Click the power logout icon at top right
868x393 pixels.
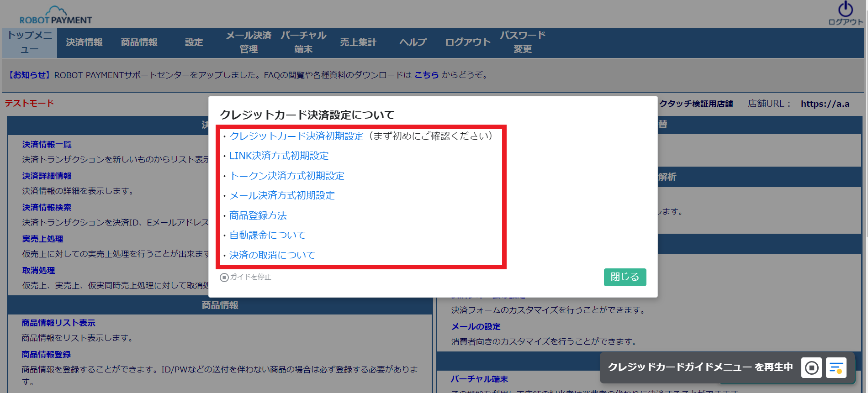point(845,10)
